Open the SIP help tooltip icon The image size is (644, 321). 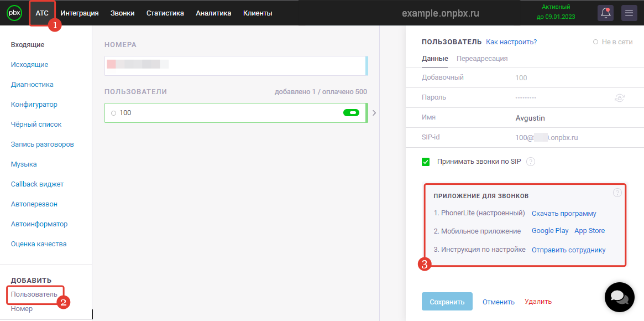coord(530,162)
